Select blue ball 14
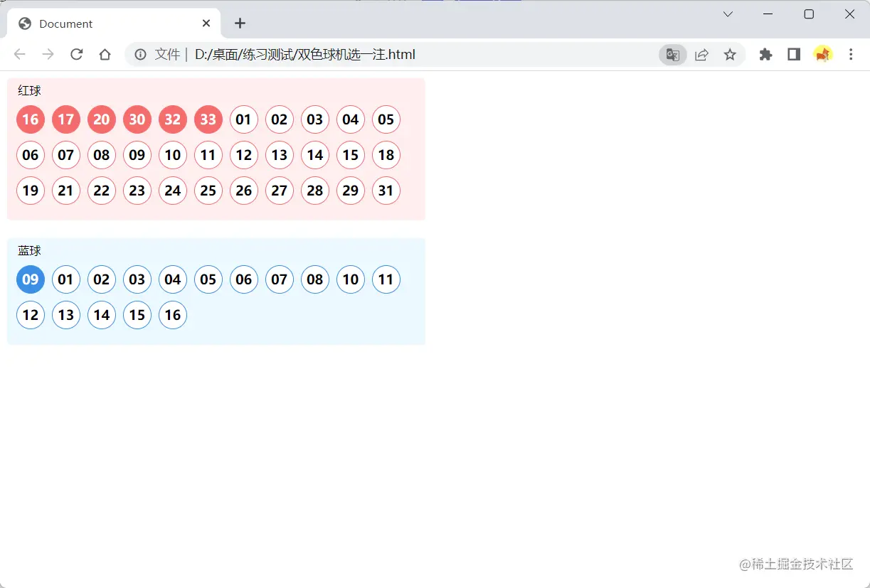Screen dimensions: 870x588 point(102,315)
